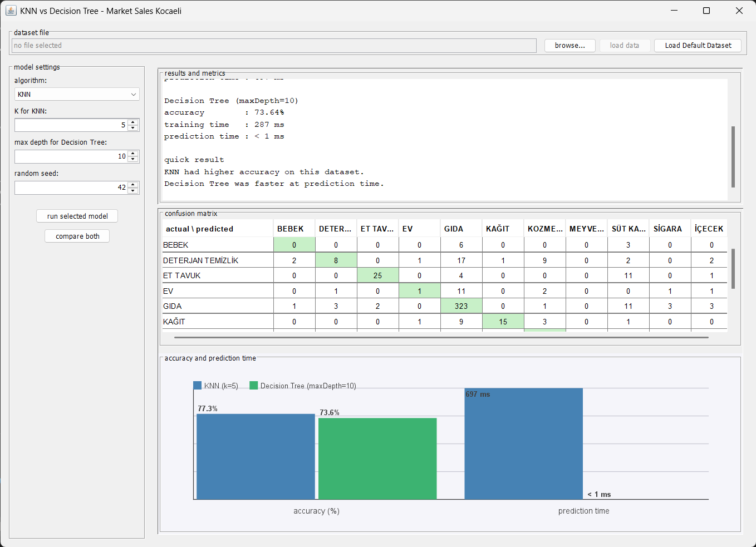The height and width of the screenshot is (547, 756).
Task: Select the ET TAVUK row label
Action: point(218,275)
